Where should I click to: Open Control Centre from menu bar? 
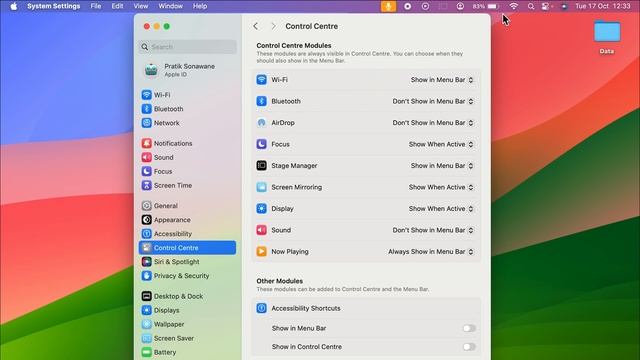(x=546, y=6)
